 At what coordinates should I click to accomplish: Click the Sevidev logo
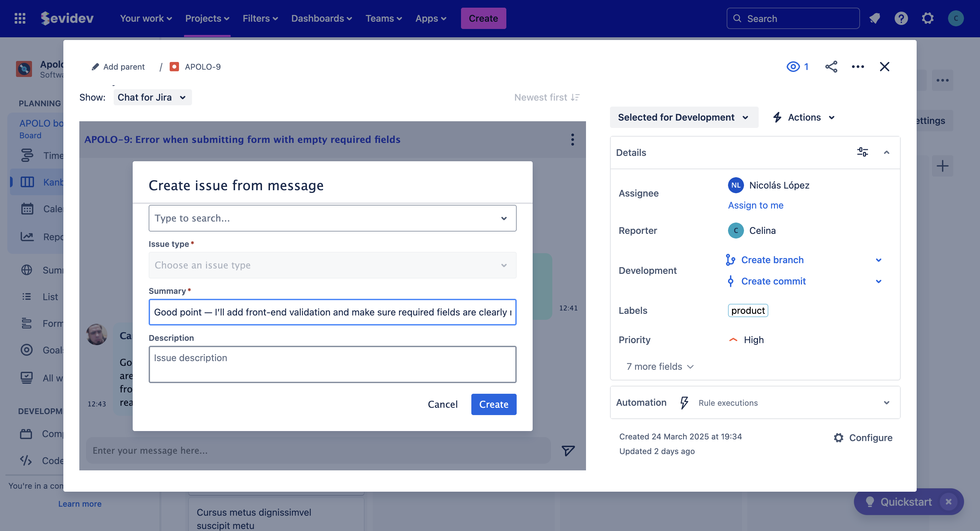(67, 18)
